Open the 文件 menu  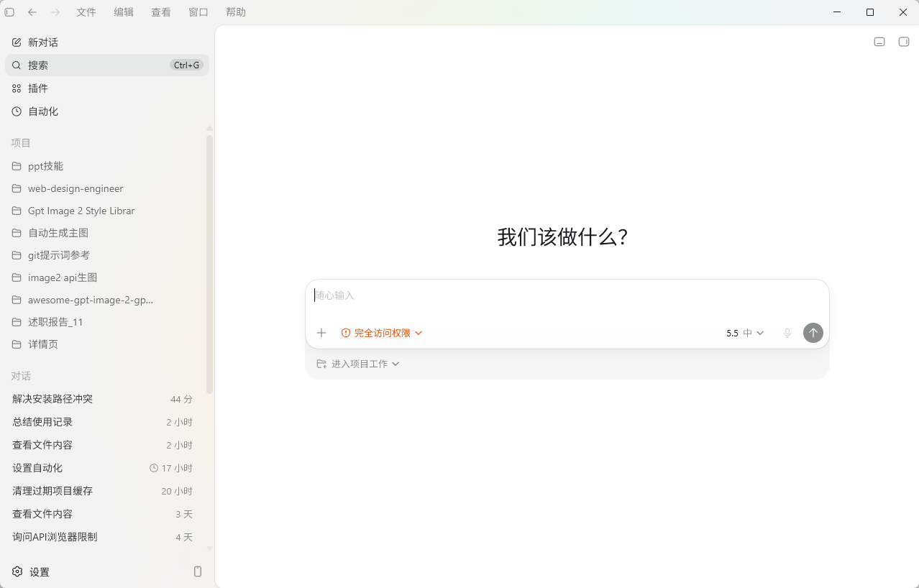tap(86, 12)
